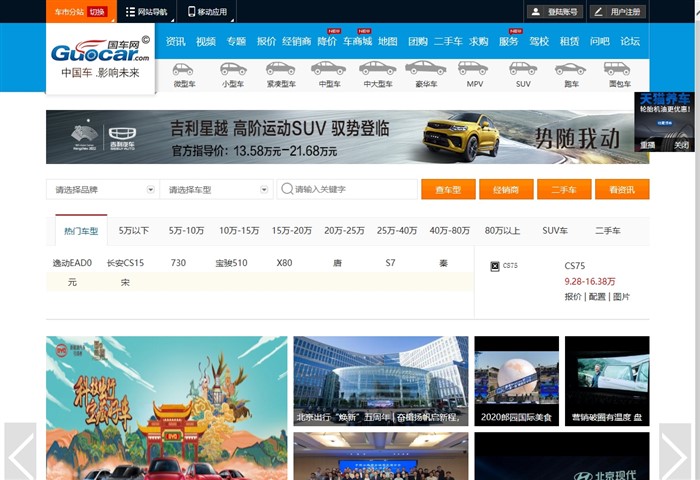Image resolution: width=700 pixels, height=480 pixels.
Task: Go to next slide with right arrow
Action: pos(675,451)
